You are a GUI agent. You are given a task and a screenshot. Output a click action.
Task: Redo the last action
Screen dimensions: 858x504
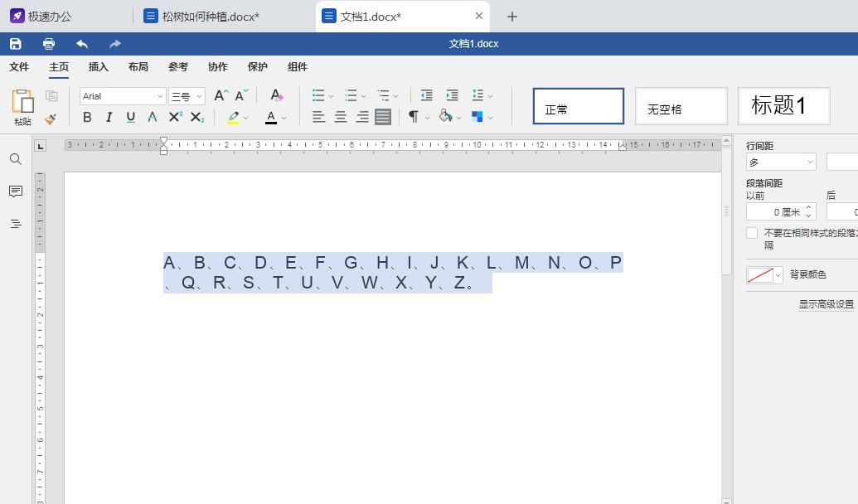[x=115, y=44]
